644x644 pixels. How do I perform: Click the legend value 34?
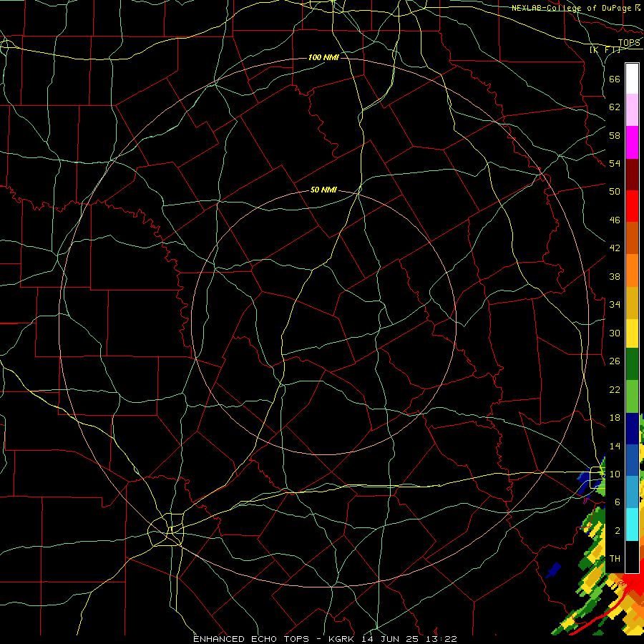(x=615, y=304)
